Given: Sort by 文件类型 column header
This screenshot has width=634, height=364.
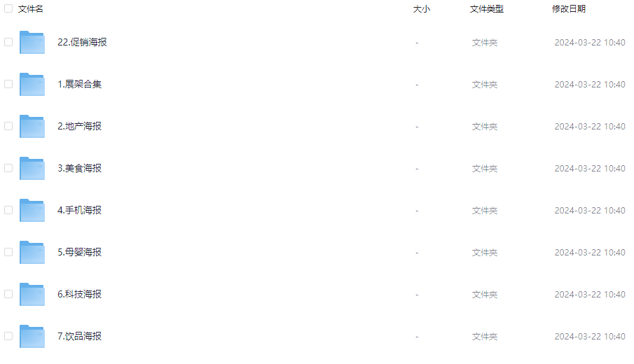Looking at the screenshot, I should click(x=486, y=9).
